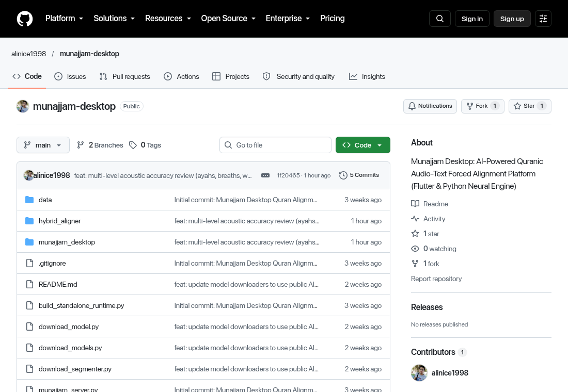Open the Pricing page
The width and height of the screenshot is (568, 392).
332,19
